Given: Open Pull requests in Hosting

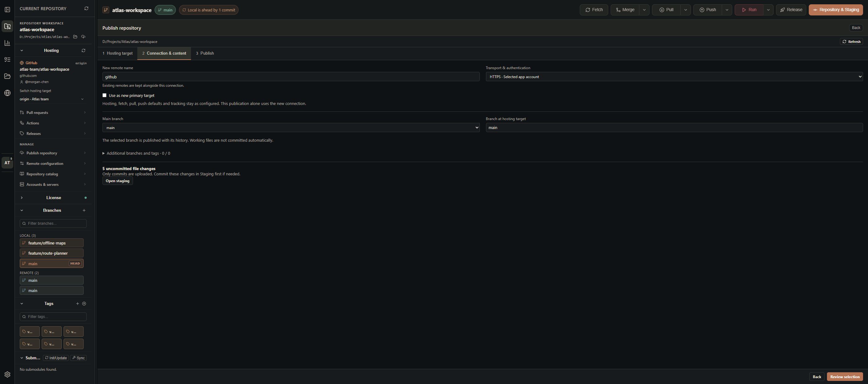Looking at the screenshot, I should (x=53, y=113).
